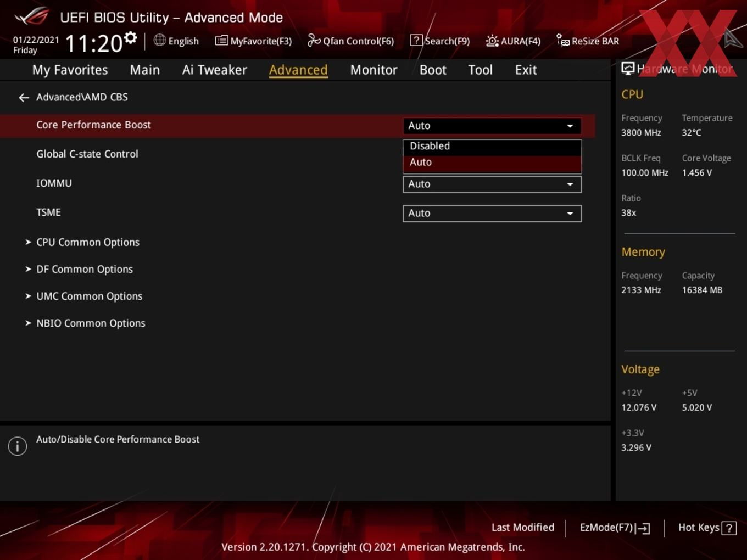Open Core Performance Boost dropdown
Screen dimensions: 747x560
[492, 126]
